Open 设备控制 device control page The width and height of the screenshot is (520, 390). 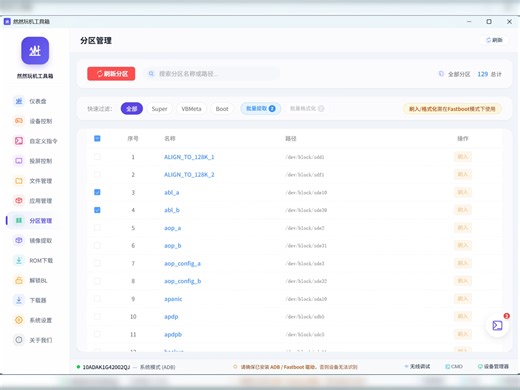(33, 121)
